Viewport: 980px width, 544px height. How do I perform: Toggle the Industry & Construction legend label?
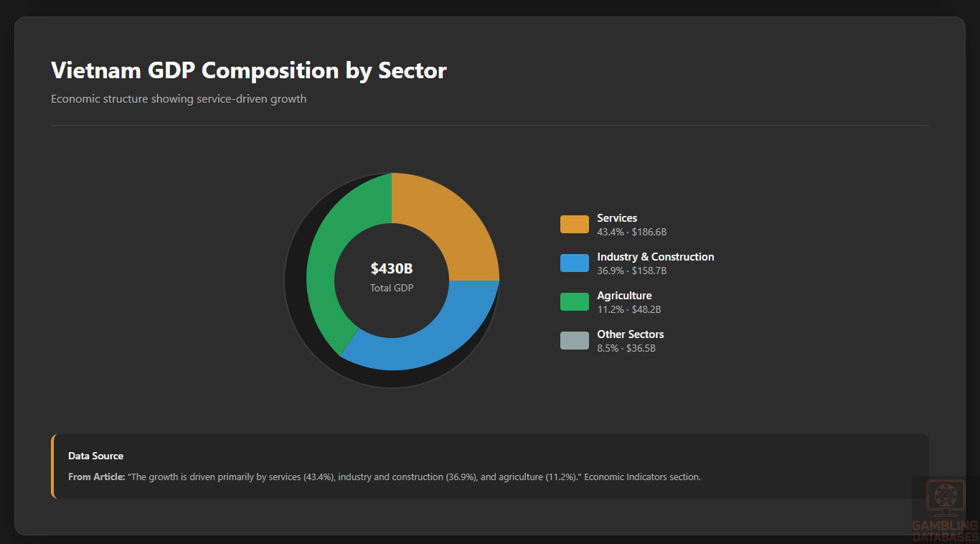(x=655, y=257)
